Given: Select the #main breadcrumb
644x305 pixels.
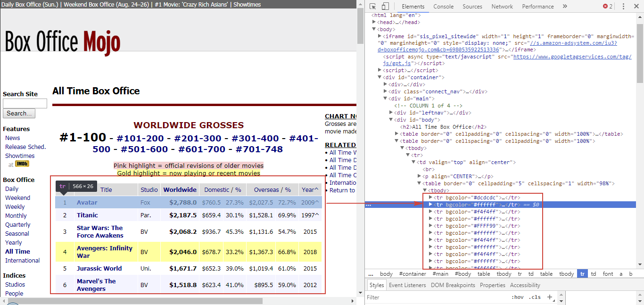Looking at the screenshot, I should pyautogui.click(x=440, y=274).
